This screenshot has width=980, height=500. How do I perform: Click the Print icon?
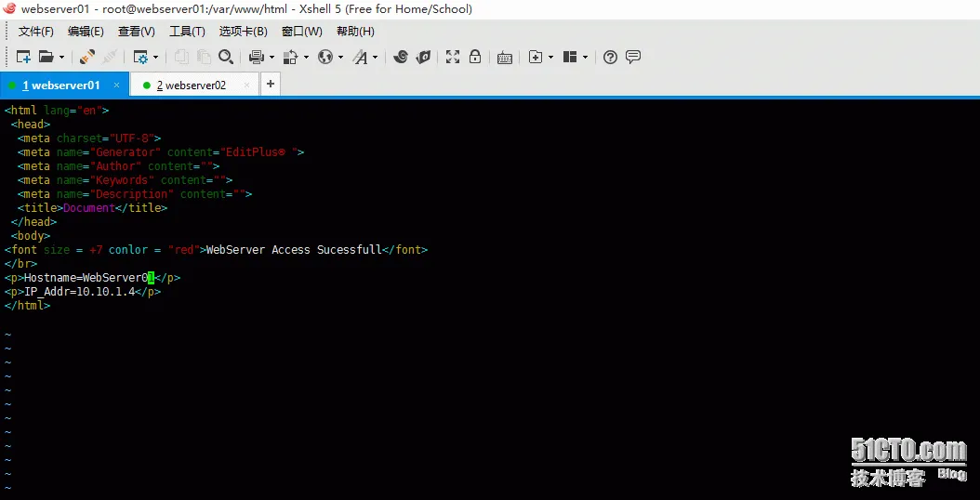[x=257, y=57]
